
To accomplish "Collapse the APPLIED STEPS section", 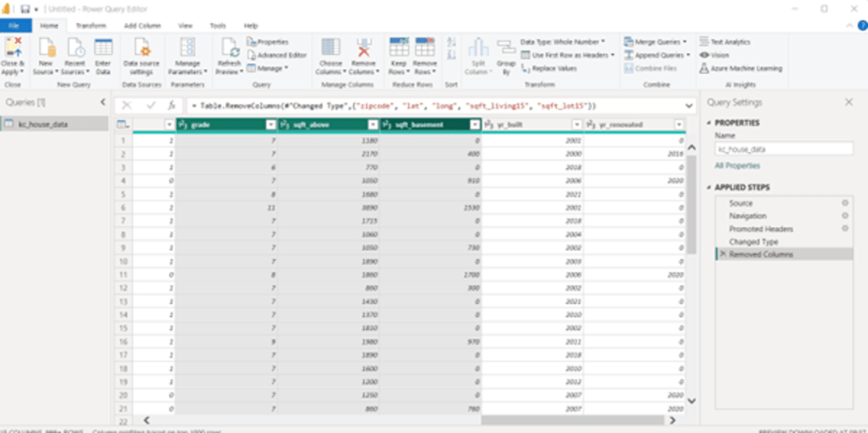I will coord(709,188).
